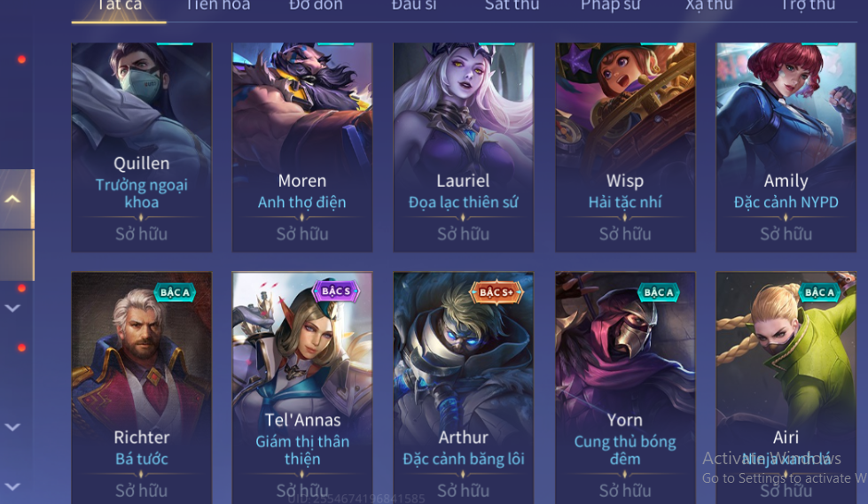Click the top red notification dot in sidebar

pos(21,59)
